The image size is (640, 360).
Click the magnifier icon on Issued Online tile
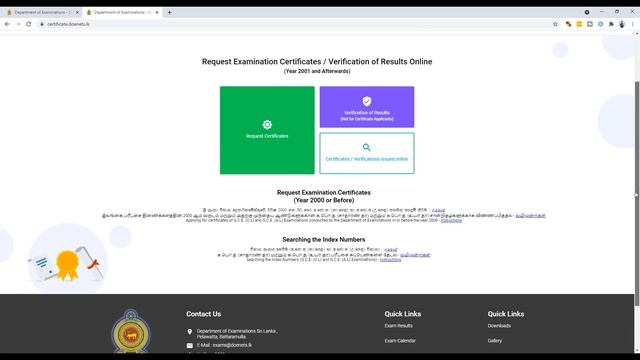click(367, 147)
